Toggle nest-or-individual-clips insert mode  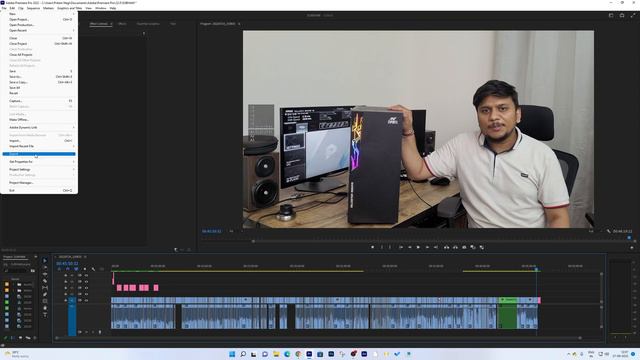point(59,269)
